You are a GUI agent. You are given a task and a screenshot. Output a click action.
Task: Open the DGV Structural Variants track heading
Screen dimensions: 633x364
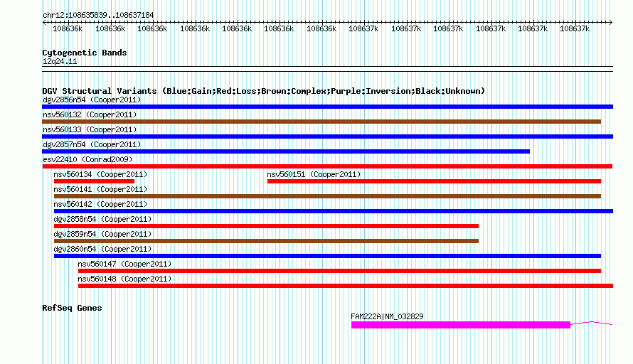[264, 91]
